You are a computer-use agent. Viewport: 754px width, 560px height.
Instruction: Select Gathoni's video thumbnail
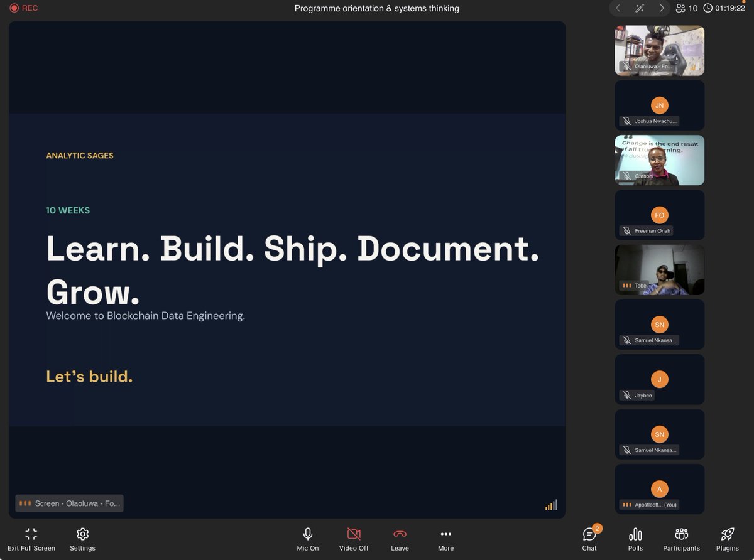tap(659, 160)
